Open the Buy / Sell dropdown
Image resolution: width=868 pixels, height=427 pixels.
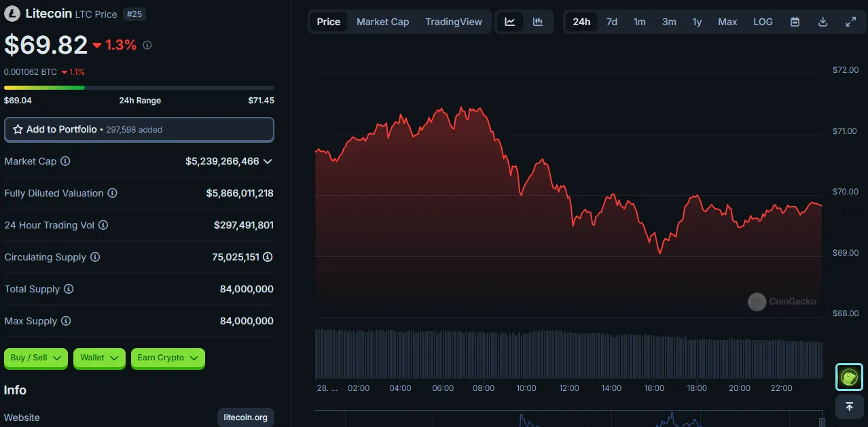tap(37, 358)
